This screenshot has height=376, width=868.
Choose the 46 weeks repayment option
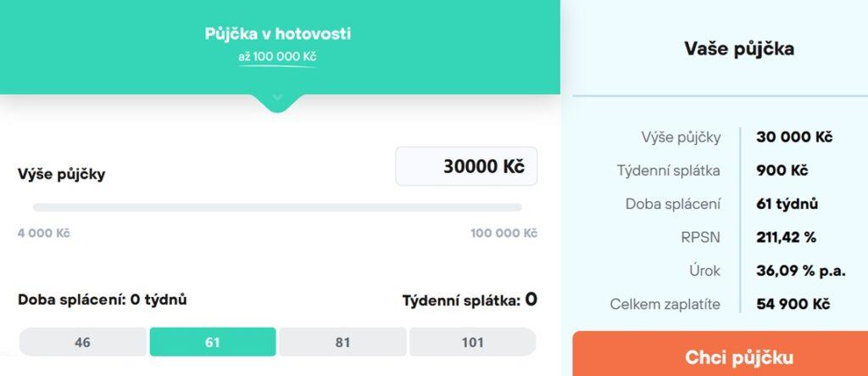click(x=83, y=342)
